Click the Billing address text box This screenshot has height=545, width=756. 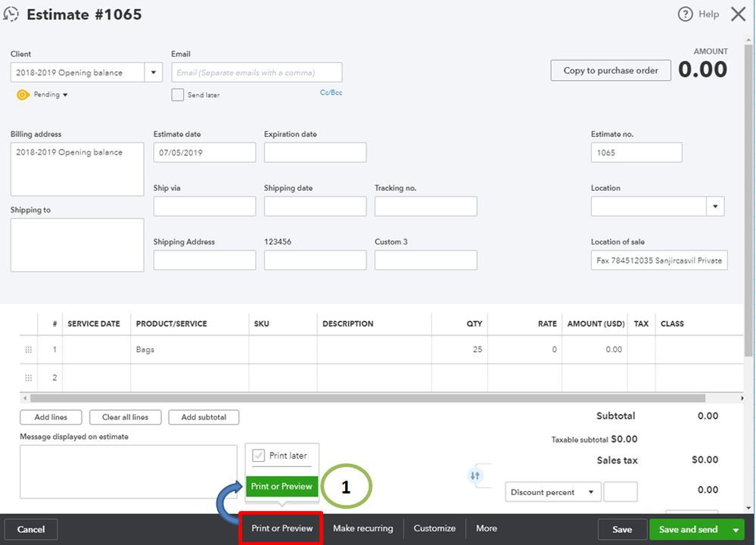coord(77,170)
